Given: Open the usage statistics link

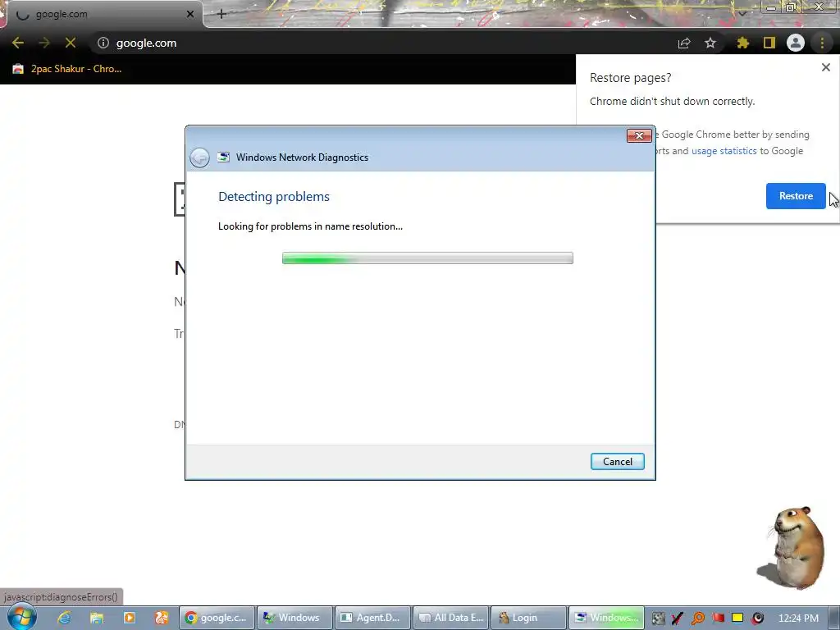Looking at the screenshot, I should pyautogui.click(x=724, y=151).
